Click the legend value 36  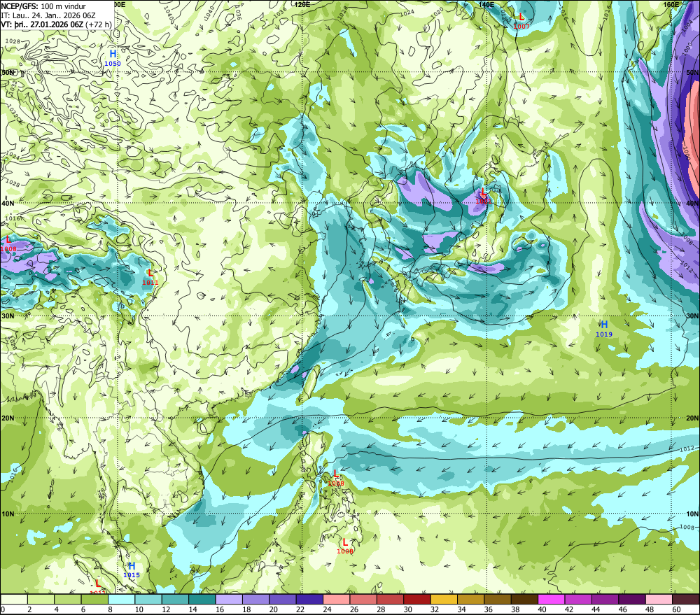point(489,609)
